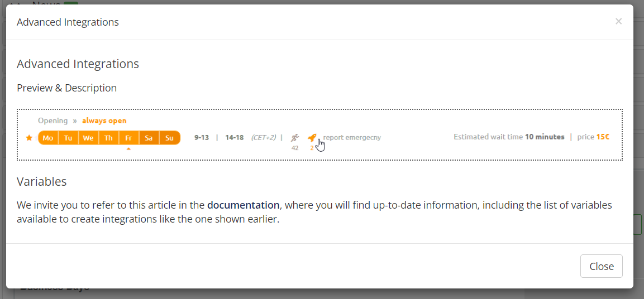644x299 pixels.
Task: Close the dialog with the X icon
Action: coord(618,21)
